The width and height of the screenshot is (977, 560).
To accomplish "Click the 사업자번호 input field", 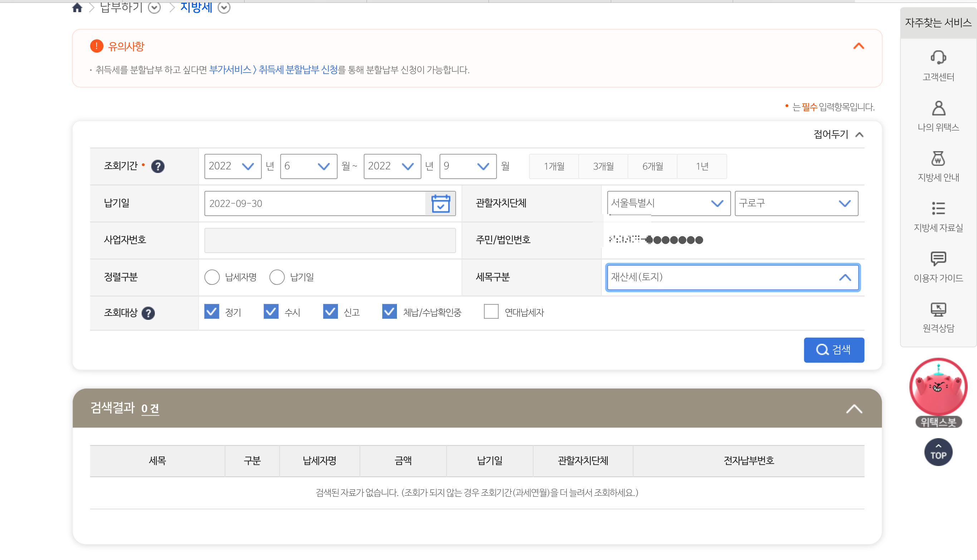I will [x=330, y=241].
